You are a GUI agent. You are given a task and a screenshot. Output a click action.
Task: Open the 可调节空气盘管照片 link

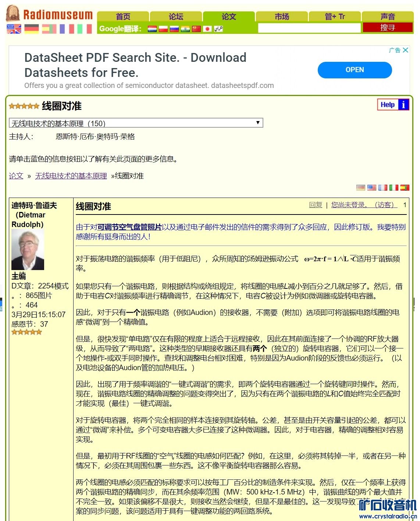tap(129, 227)
